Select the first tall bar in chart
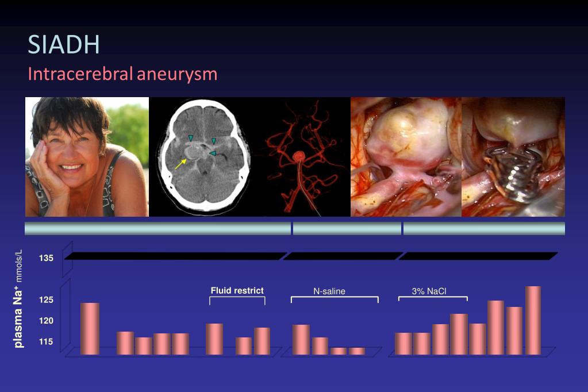The height and width of the screenshot is (392, 588). [x=90, y=329]
